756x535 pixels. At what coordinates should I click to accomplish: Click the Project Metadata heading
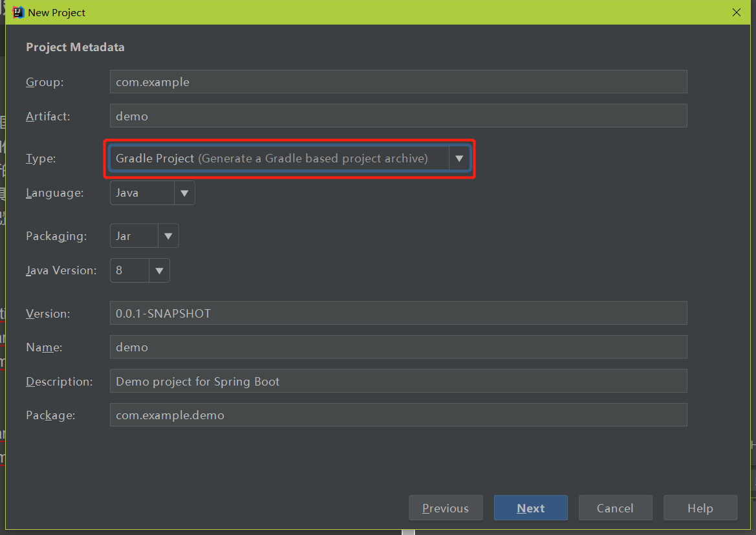tap(75, 47)
